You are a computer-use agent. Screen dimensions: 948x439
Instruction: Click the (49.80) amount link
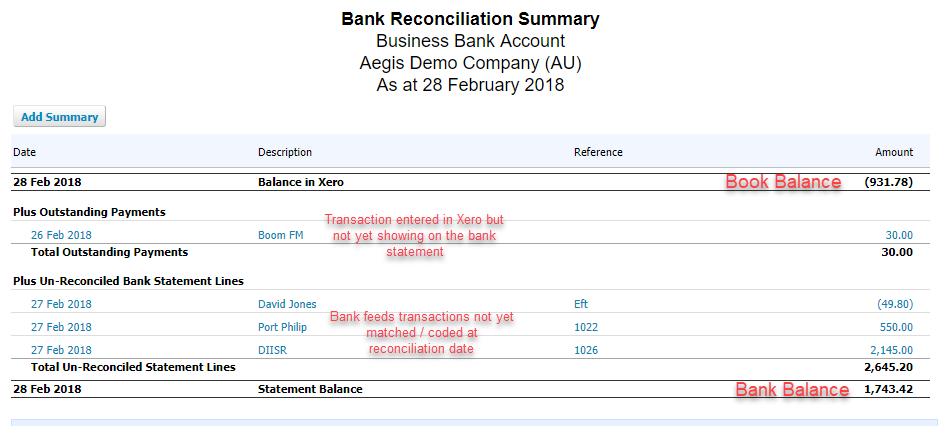(894, 304)
